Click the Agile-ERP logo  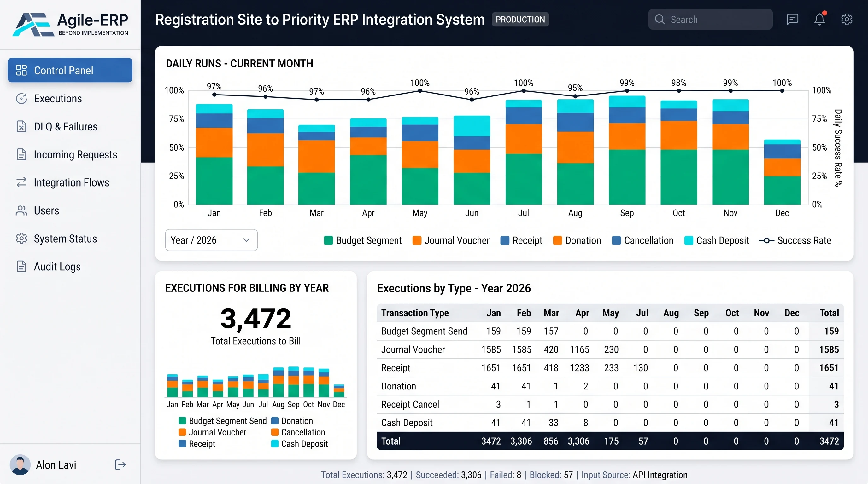[70, 24]
